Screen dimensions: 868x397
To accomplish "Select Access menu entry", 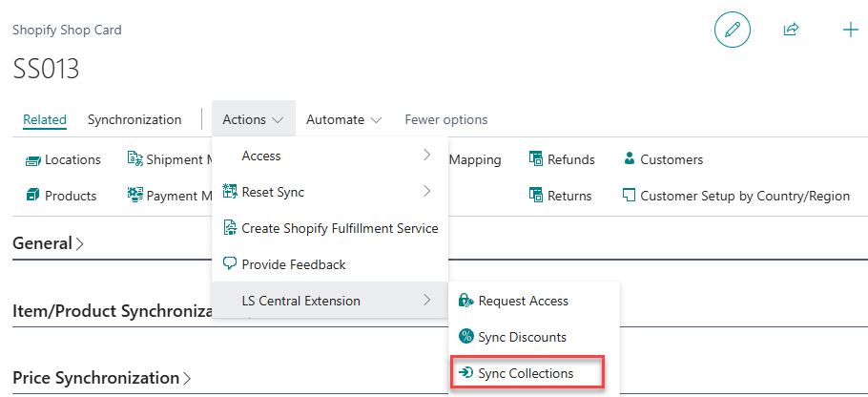I will click(x=330, y=156).
